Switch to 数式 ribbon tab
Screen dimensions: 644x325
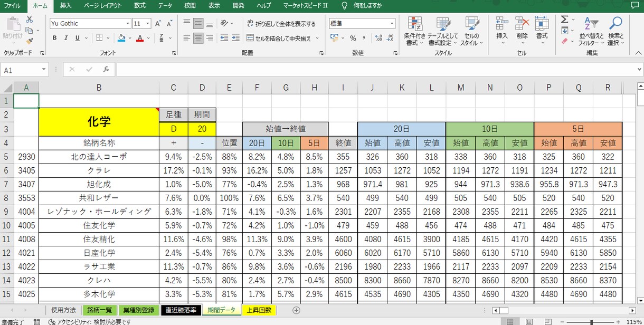click(139, 6)
